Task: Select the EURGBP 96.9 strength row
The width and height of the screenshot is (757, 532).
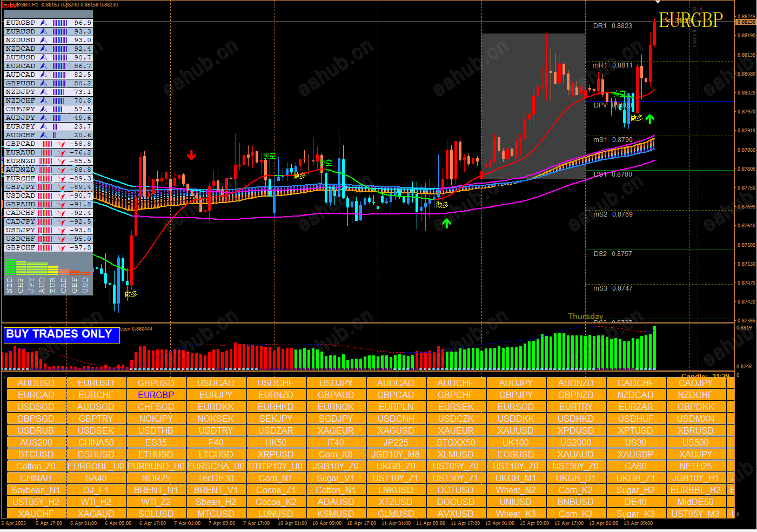Action: click(x=48, y=23)
